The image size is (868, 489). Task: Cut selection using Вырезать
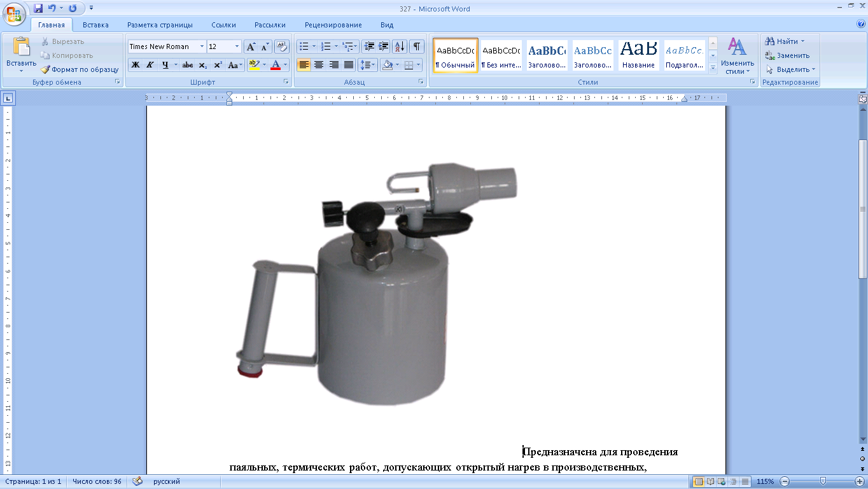pyautogui.click(x=63, y=41)
